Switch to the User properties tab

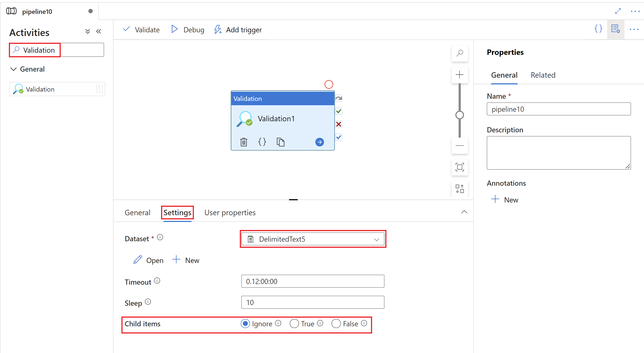(230, 213)
